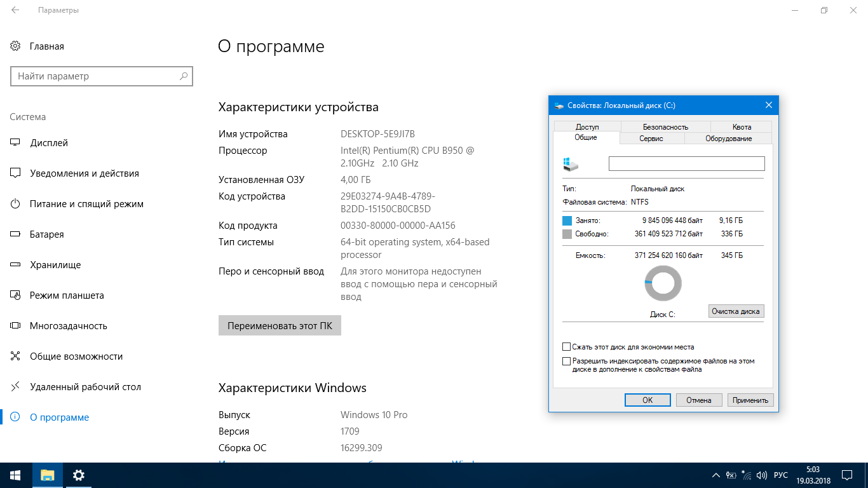
Task: Click the product code 00330-80000-00000-AA156
Action: pyautogui.click(x=398, y=226)
